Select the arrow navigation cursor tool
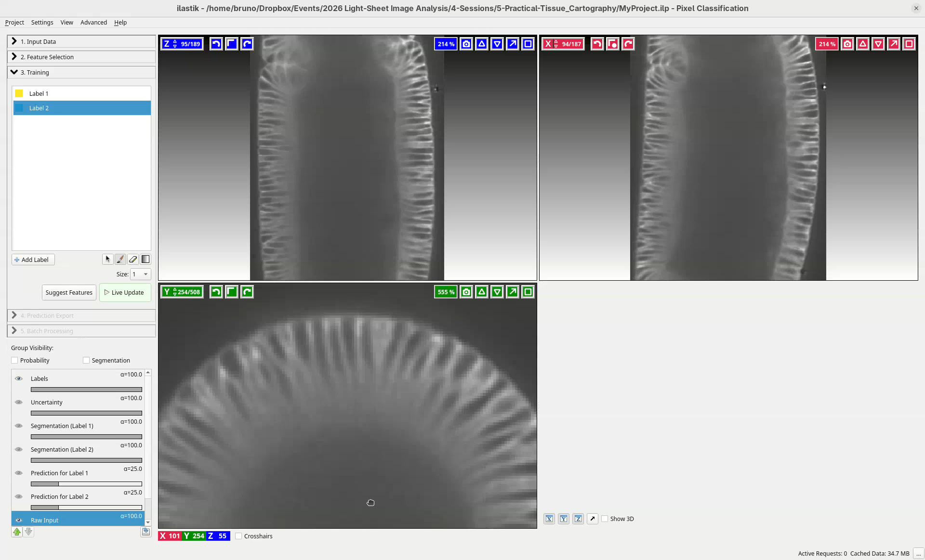 coord(107,260)
